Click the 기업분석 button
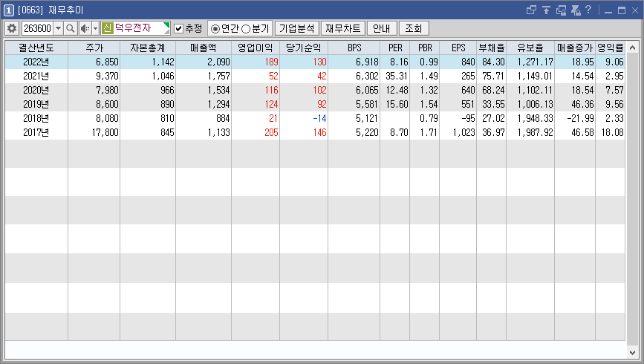 pyautogui.click(x=296, y=28)
